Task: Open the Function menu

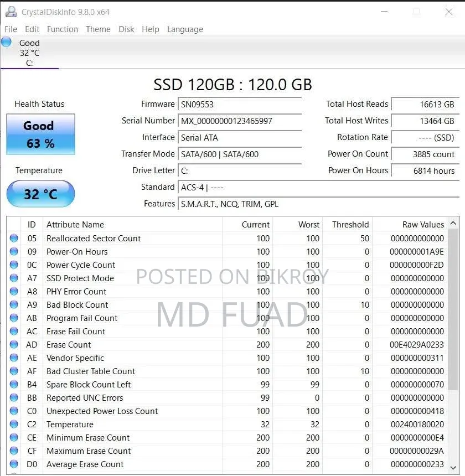Action: coord(62,29)
